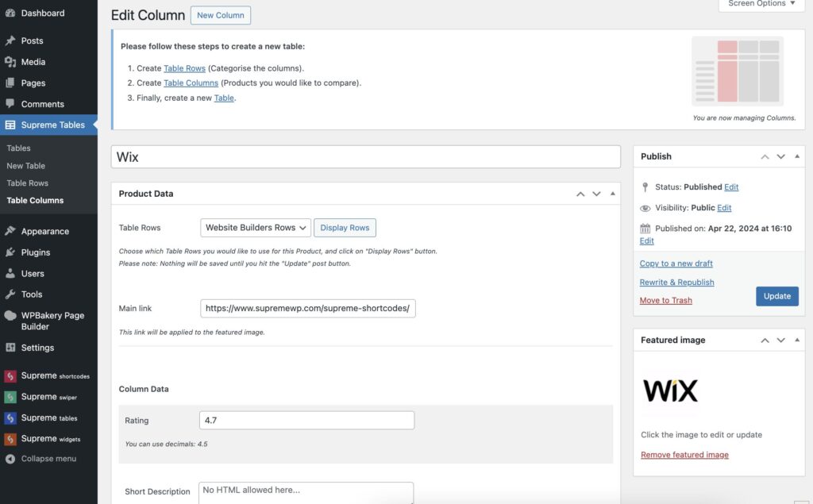
Task: Click the Collapse menu arrow icon
Action: 10,459
